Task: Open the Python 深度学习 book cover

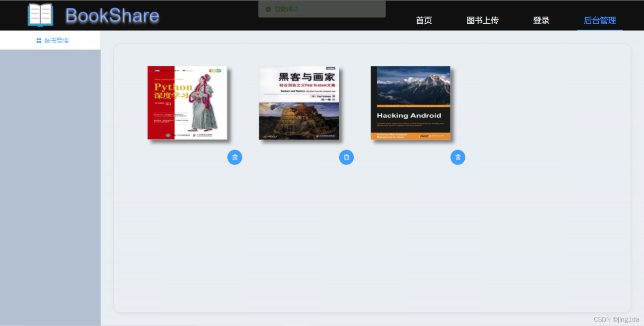Action: coord(187,103)
